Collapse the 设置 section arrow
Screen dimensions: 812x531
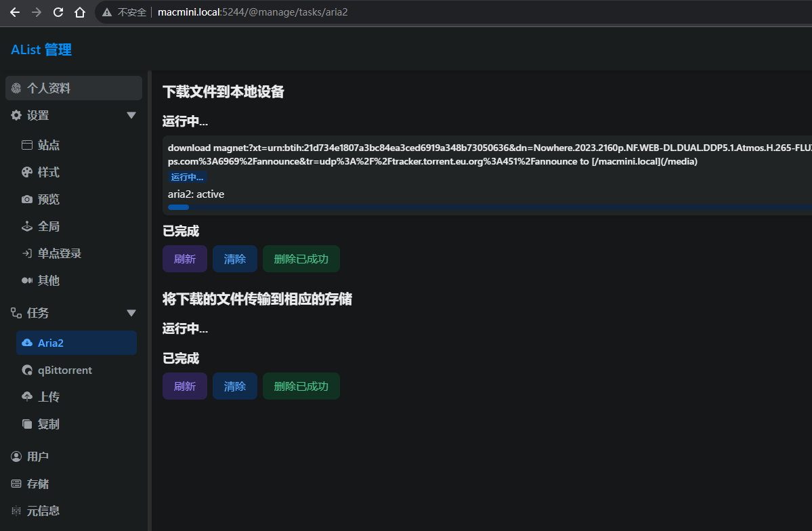click(131, 116)
